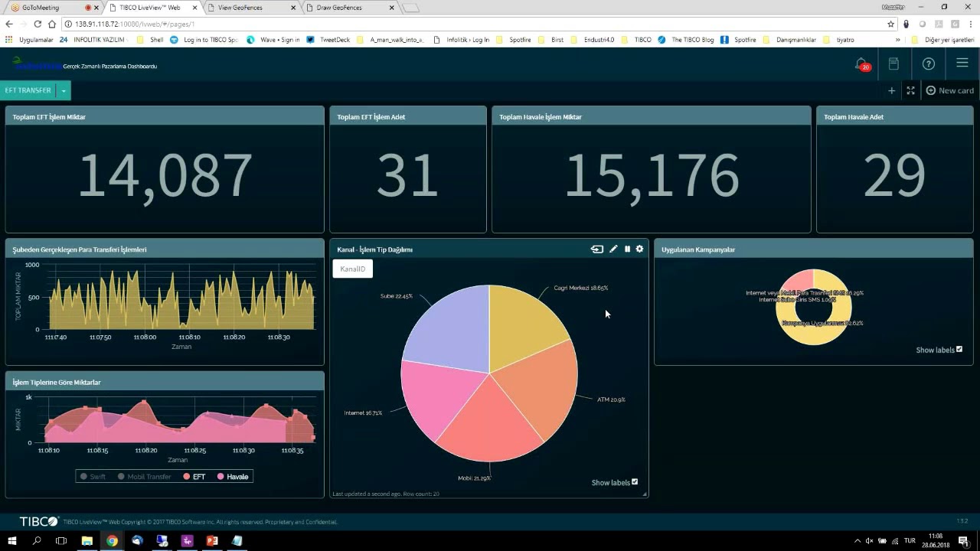Click the 14,087 Toplam EFT İşlem Miktar value

[165, 175]
